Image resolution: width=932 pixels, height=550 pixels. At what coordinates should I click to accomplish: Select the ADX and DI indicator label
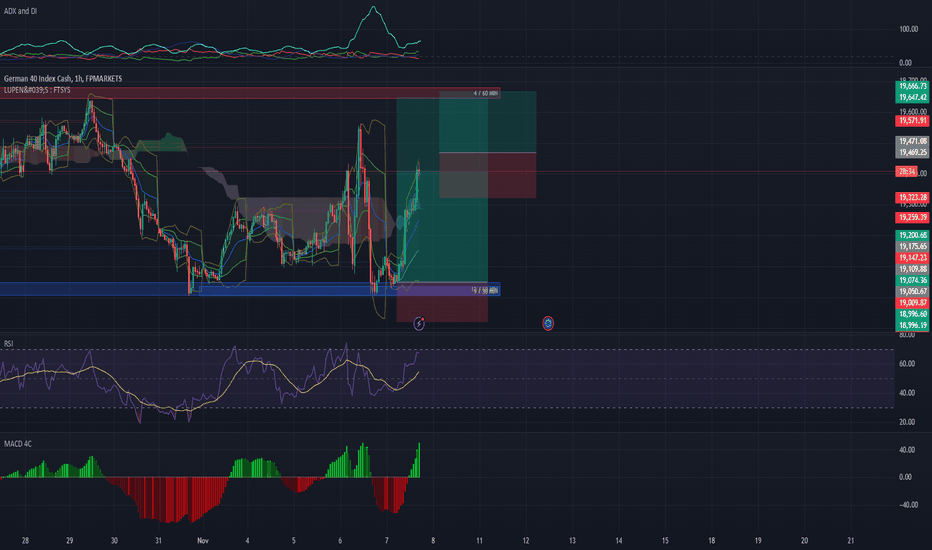(20, 11)
